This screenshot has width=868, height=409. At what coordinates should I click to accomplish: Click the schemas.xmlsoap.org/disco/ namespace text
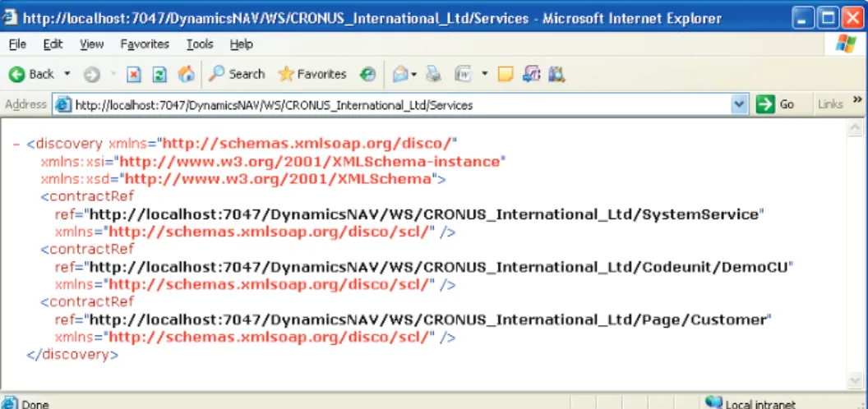tap(307, 144)
